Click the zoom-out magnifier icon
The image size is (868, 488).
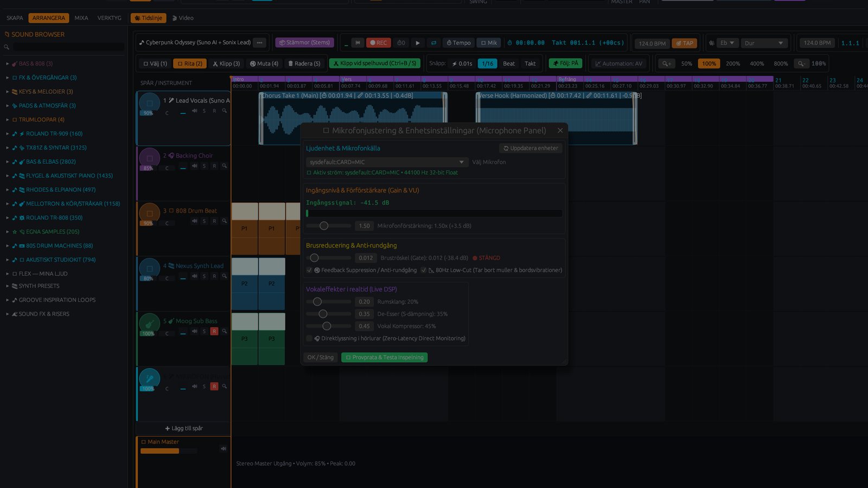tap(801, 63)
